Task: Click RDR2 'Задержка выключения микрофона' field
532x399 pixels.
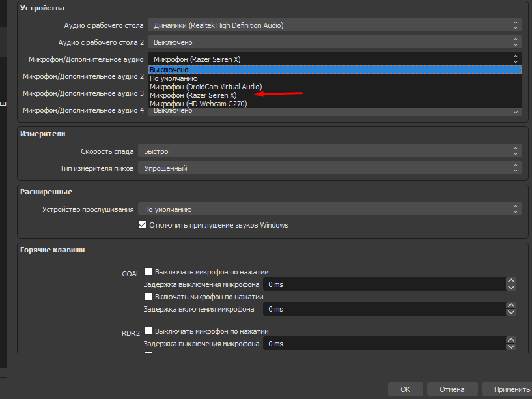Action: point(383,344)
